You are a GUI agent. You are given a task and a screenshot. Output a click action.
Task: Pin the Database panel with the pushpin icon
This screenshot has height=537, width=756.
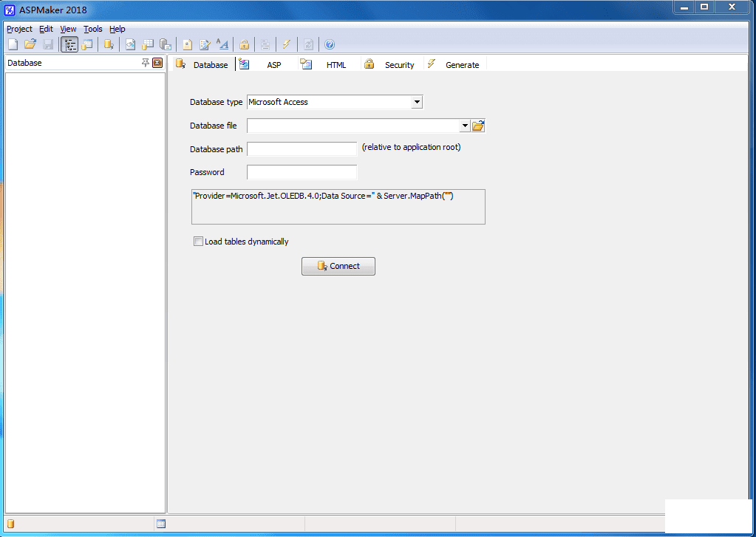click(x=145, y=63)
